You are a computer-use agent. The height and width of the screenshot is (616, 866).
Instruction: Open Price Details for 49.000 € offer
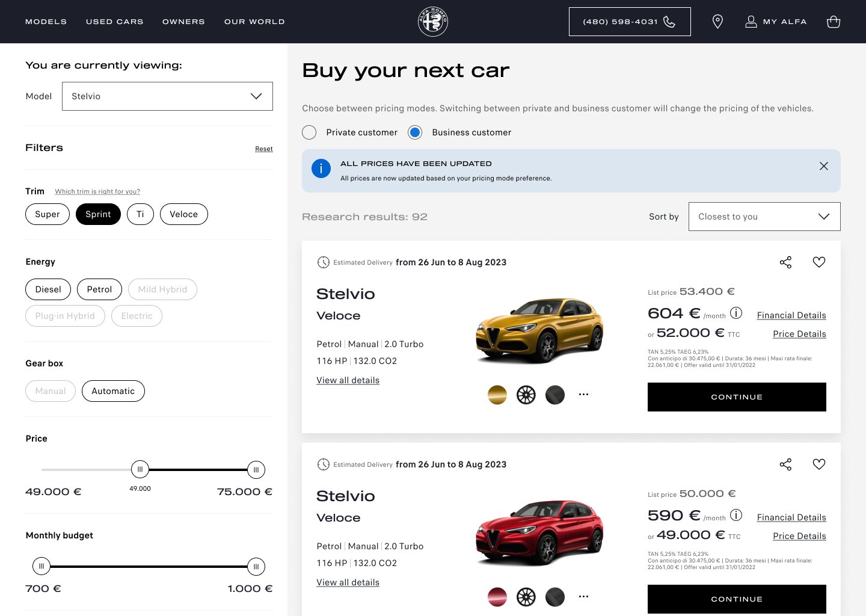(x=799, y=536)
